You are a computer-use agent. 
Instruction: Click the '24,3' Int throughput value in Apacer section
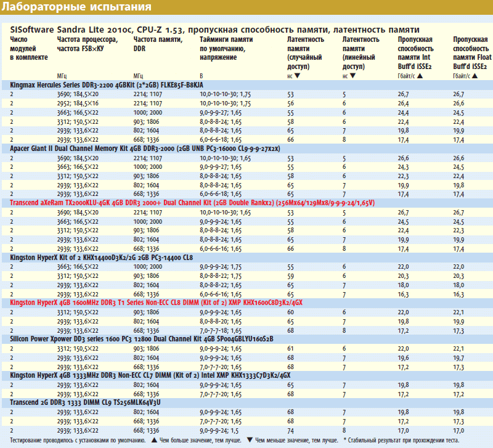[x=404, y=167]
